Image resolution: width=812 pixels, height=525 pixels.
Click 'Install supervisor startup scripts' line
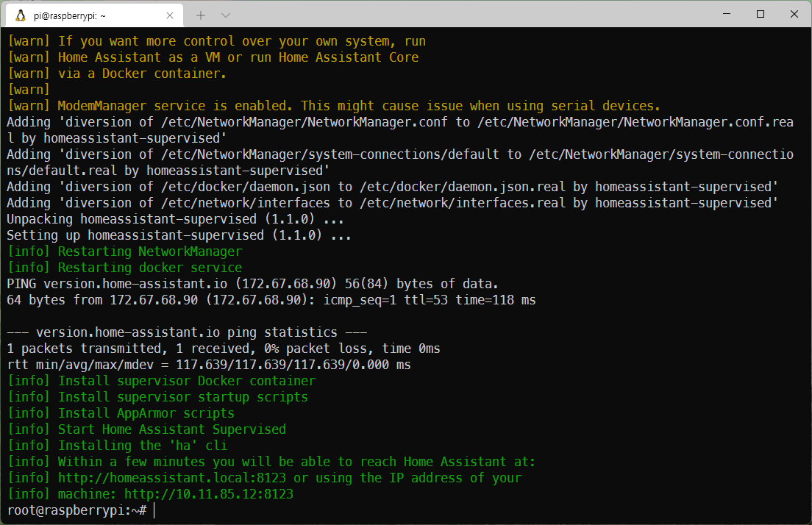158,397
